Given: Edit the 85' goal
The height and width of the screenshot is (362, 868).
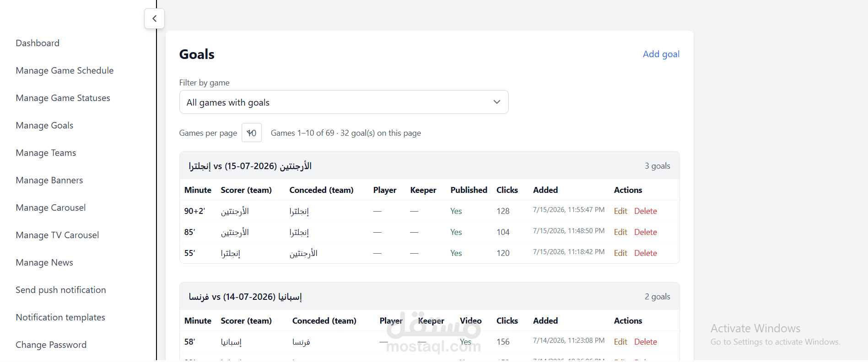Looking at the screenshot, I should 620,232.
